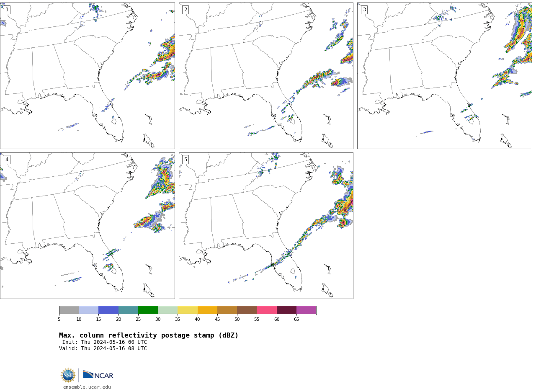The height and width of the screenshot is (392, 536).
Task: Click the maroon 60-65 dBZ swatch
Action: (x=286, y=310)
